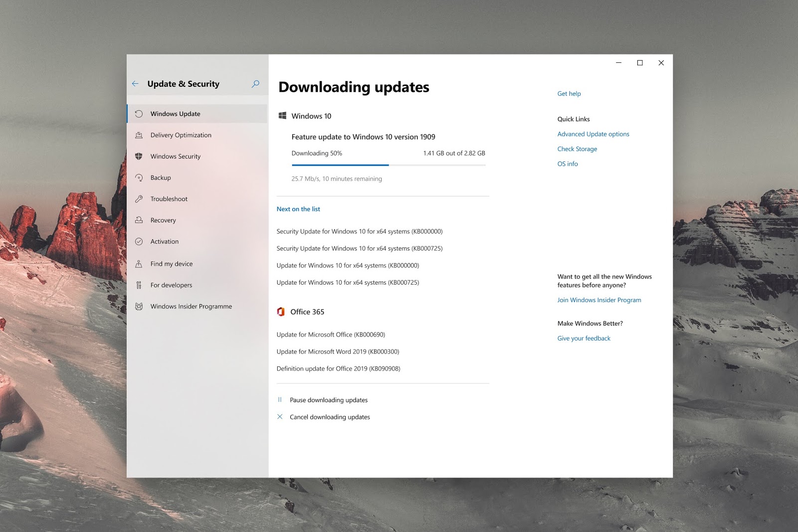The image size is (798, 532).
Task: Click the Quick Links heading
Action: pyautogui.click(x=574, y=119)
